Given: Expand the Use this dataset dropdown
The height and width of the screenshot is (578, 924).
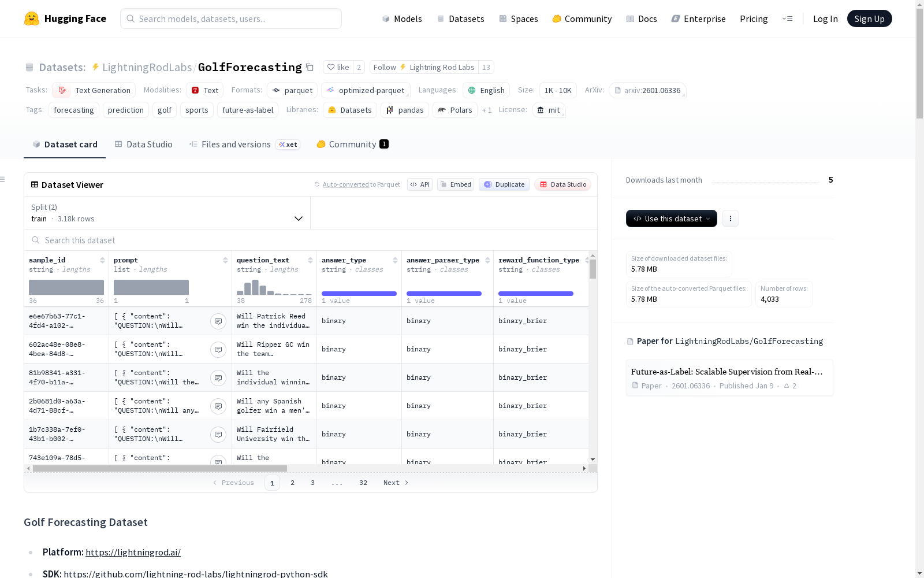Looking at the screenshot, I should pos(672,218).
